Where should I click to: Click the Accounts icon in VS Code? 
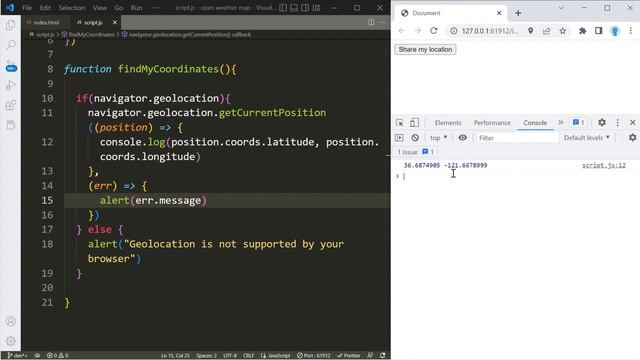[x=11, y=321]
